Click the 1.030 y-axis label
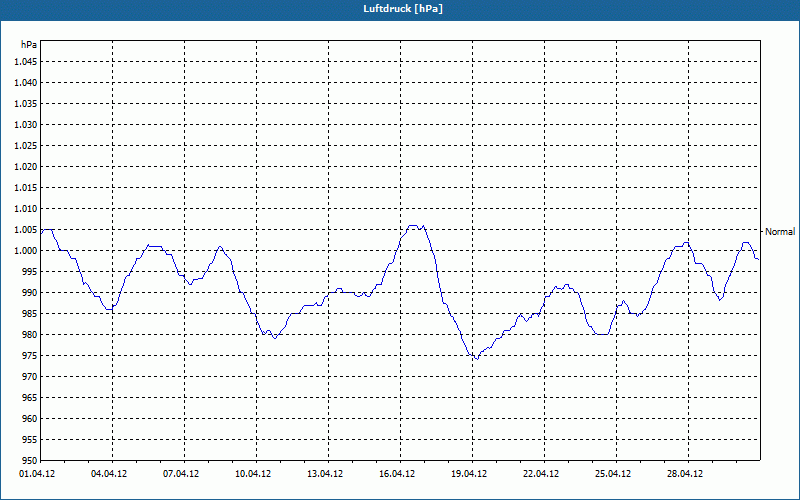 pyautogui.click(x=26, y=124)
